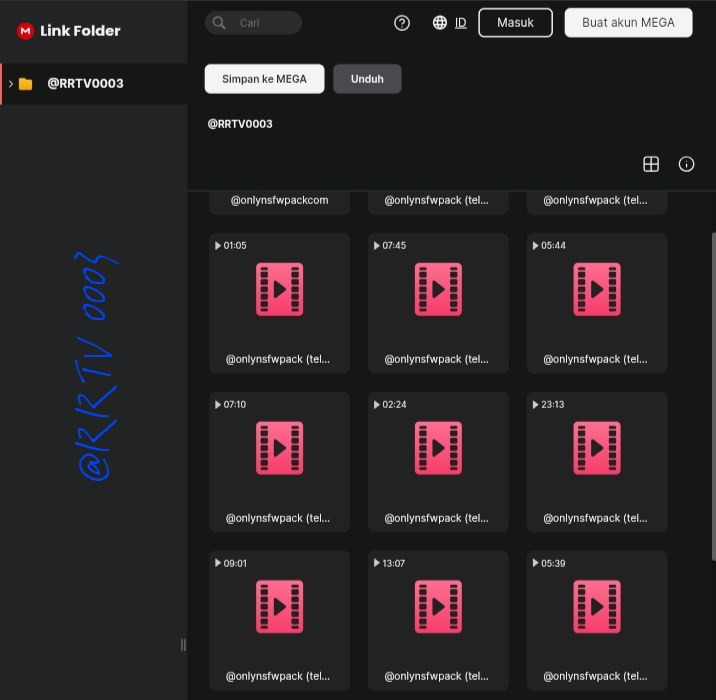Screen dimensions: 716x700
Task: Click the globe language icon
Action: pyautogui.click(x=440, y=23)
